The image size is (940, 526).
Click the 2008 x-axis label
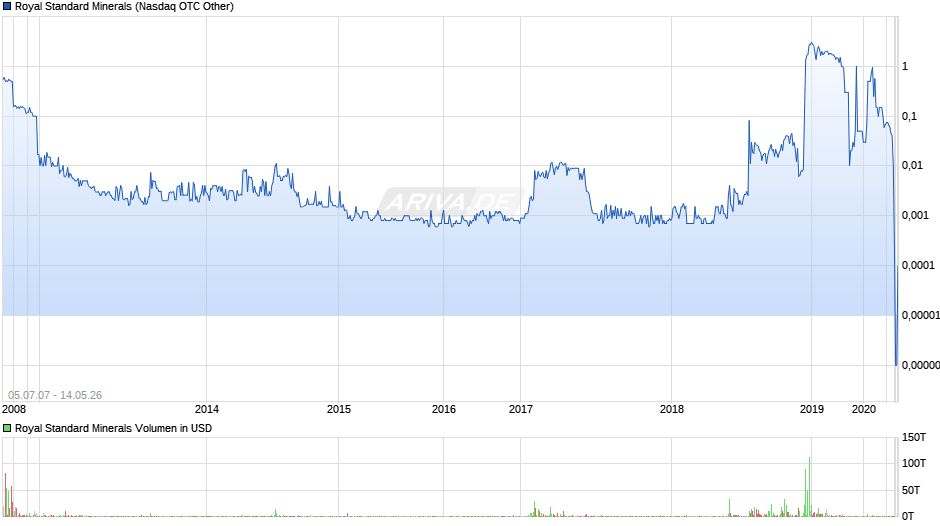coord(14,409)
